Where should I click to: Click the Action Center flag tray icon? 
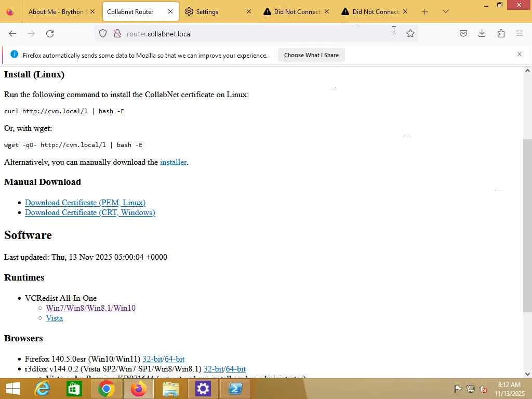tap(458, 389)
